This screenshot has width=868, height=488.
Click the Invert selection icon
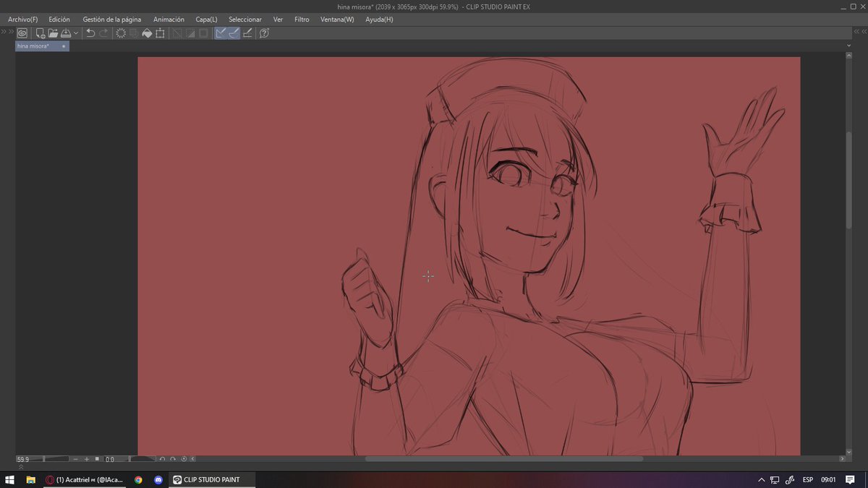coord(190,33)
